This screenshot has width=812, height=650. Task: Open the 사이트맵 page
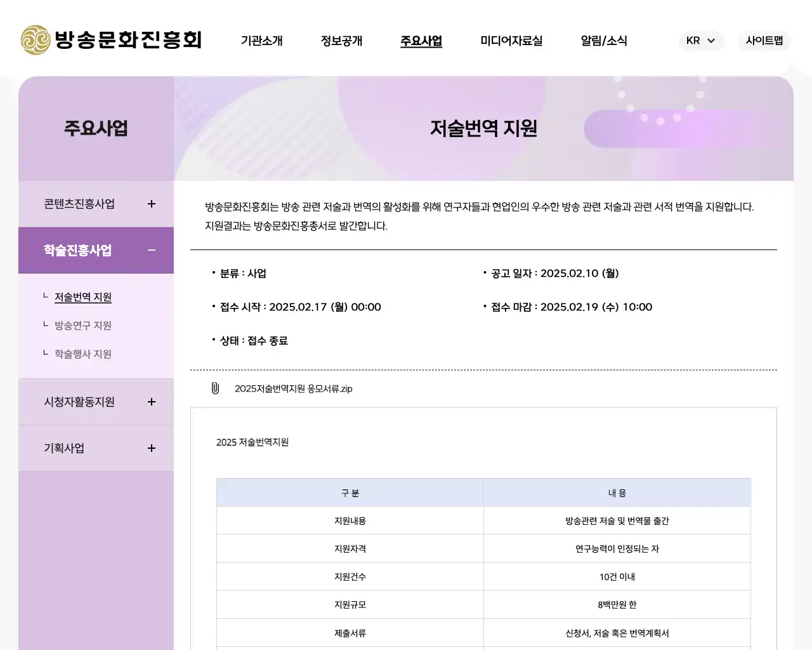[x=764, y=41]
